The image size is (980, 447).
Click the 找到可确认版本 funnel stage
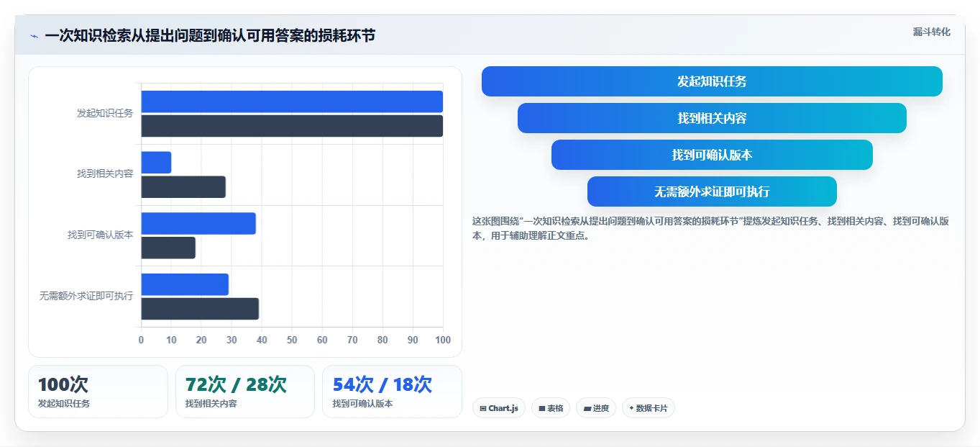712,155
